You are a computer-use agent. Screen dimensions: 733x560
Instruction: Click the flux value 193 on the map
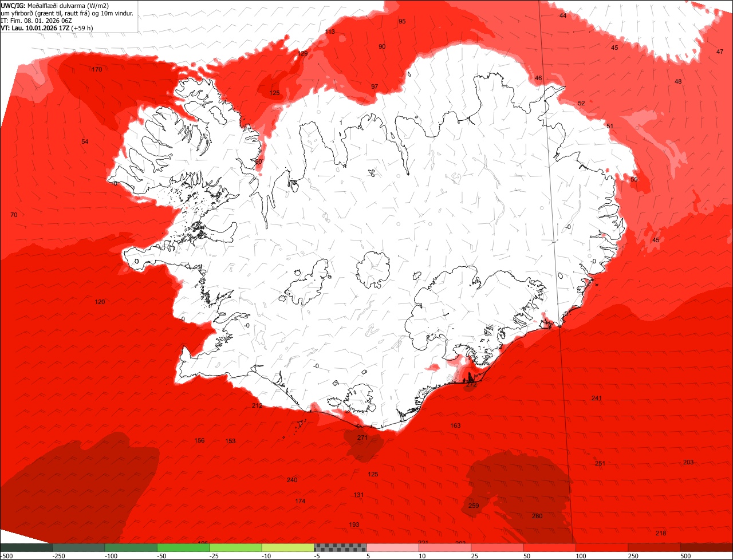click(354, 524)
